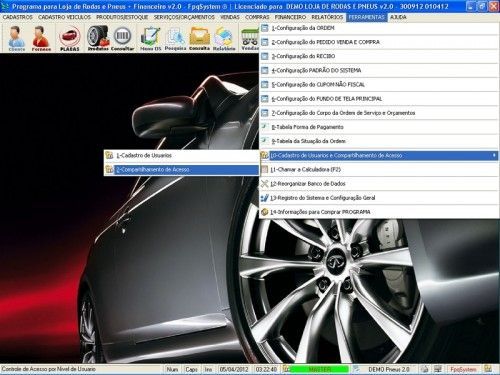Select 8-Tabela Forma de Pagamento
This screenshot has width=500, height=375.
(379, 127)
